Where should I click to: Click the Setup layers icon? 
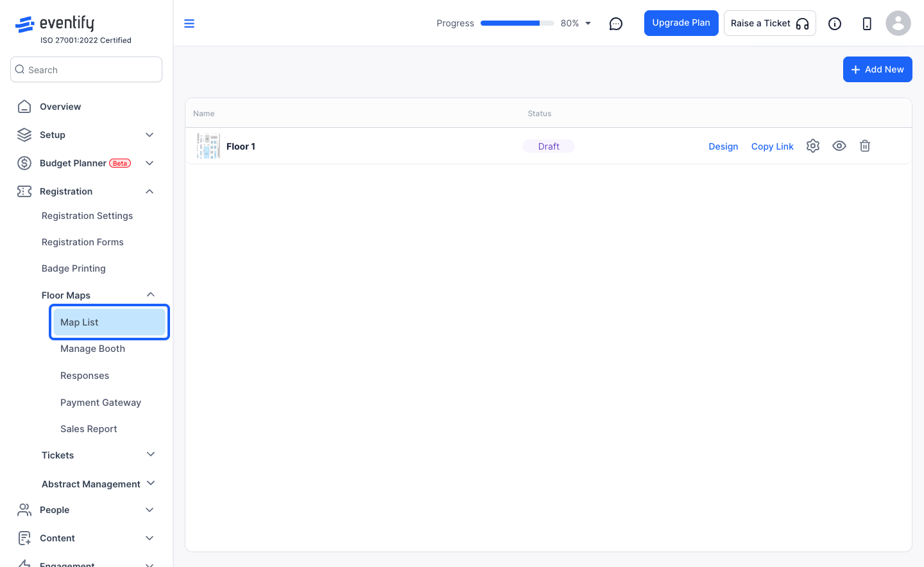point(24,135)
